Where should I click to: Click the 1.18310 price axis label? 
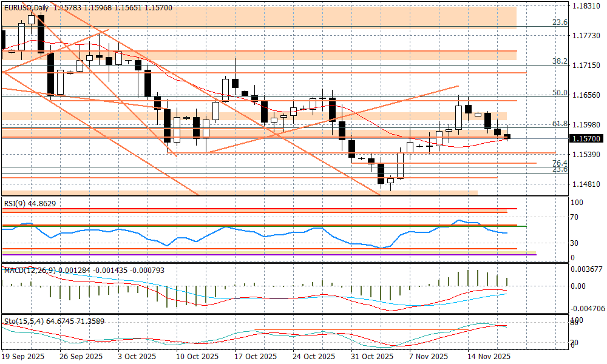pos(586,5)
